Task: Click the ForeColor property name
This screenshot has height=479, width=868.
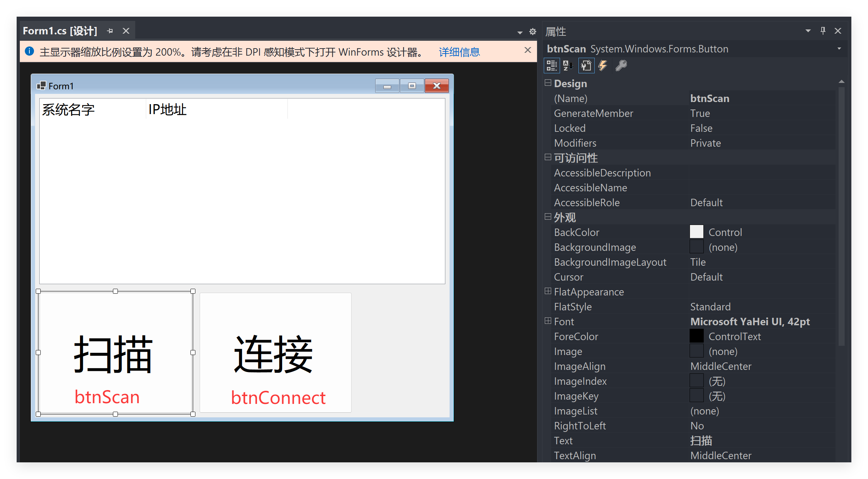Action: [576, 336]
